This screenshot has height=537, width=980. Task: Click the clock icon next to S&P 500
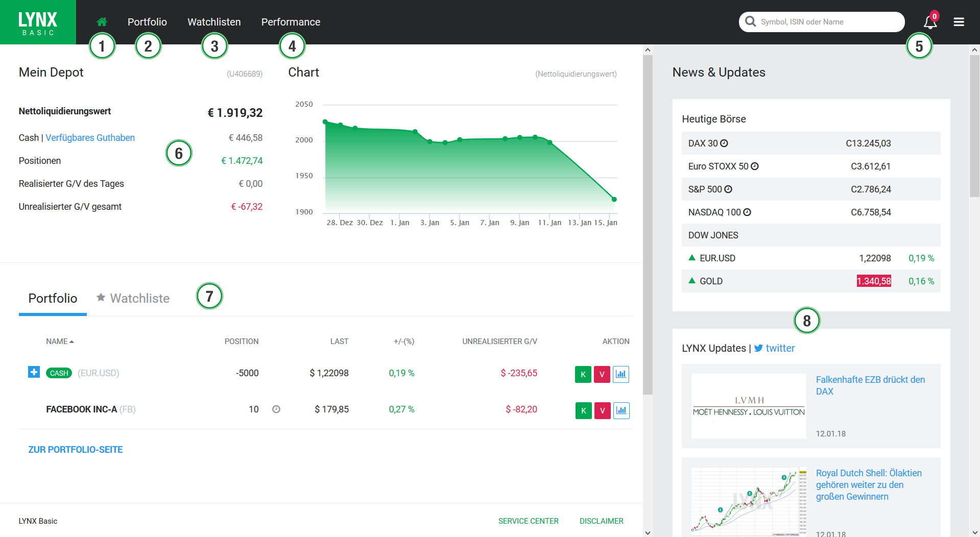pyautogui.click(x=728, y=189)
